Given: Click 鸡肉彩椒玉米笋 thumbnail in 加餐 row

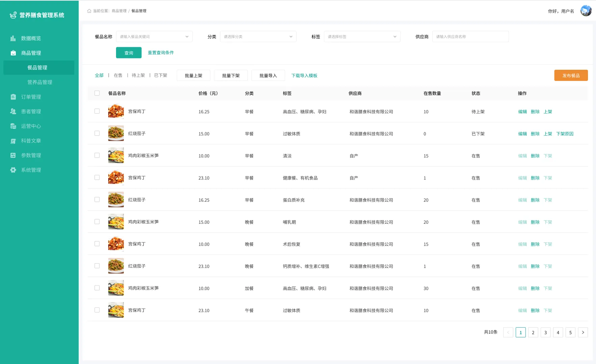Looking at the screenshot, I should tap(116, 288).
